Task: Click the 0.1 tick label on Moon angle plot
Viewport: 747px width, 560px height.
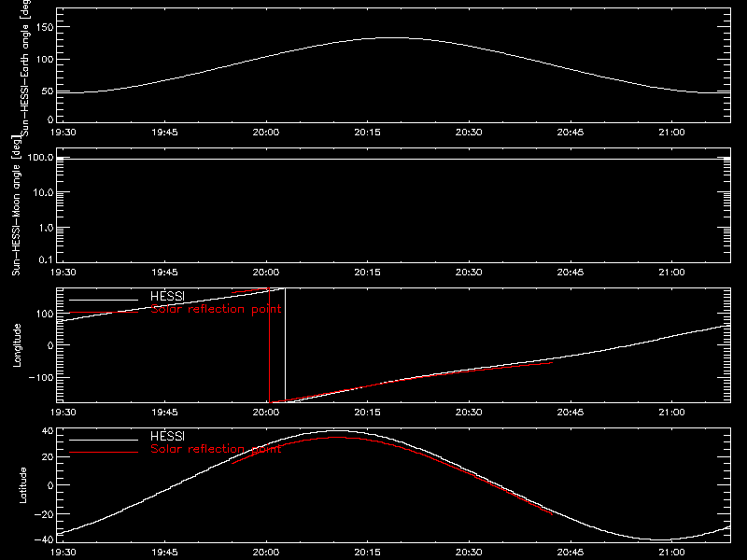Action: pyautogui.click(x=46, y=259)
